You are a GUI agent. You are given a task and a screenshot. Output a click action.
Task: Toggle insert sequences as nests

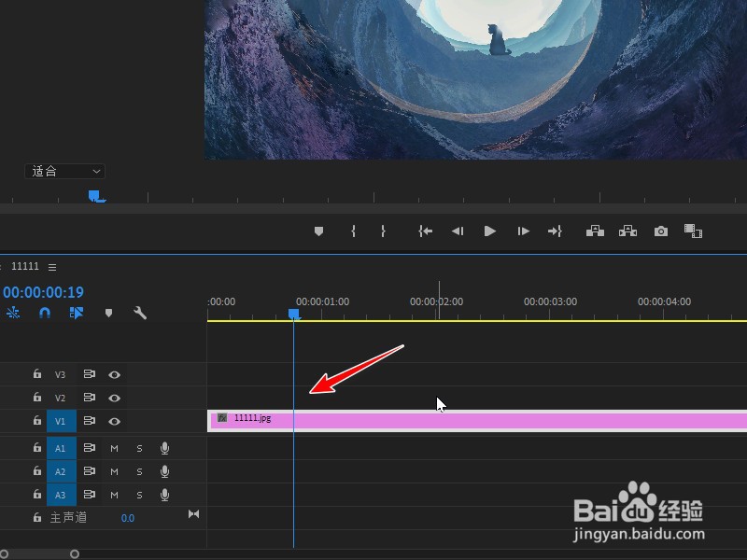(13, 313)
